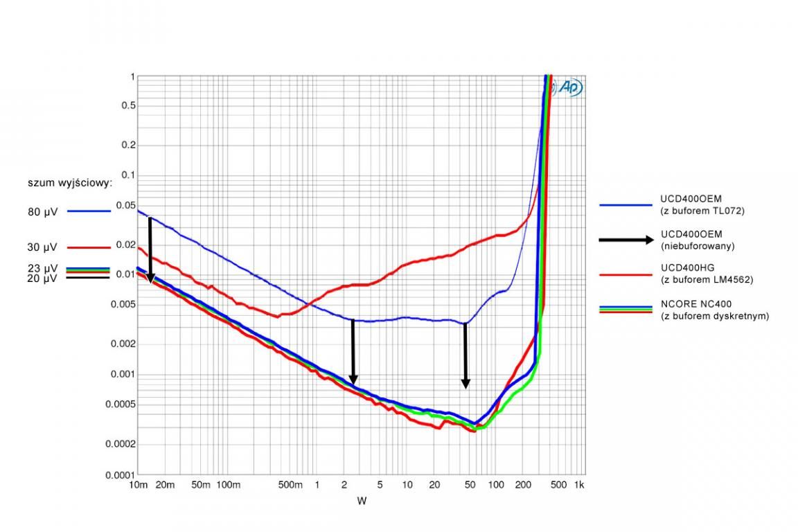
Task: Click the '1' label on the x-axis
Action: [317, 485]
